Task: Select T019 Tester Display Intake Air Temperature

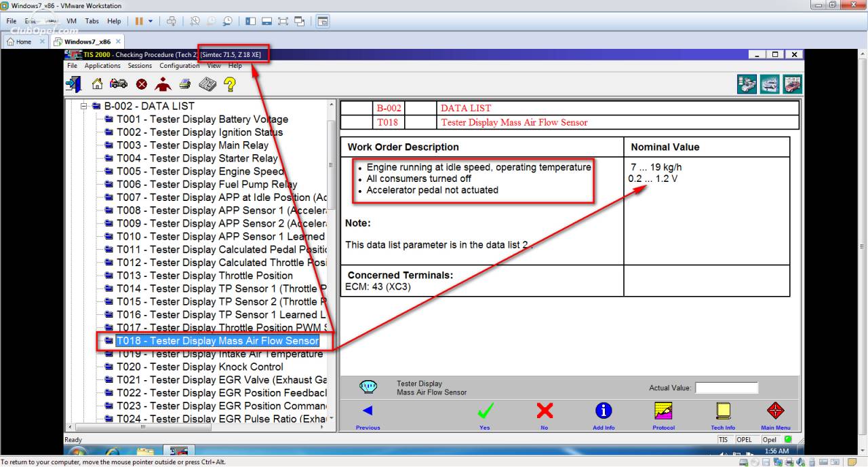Action: (220, 354)
